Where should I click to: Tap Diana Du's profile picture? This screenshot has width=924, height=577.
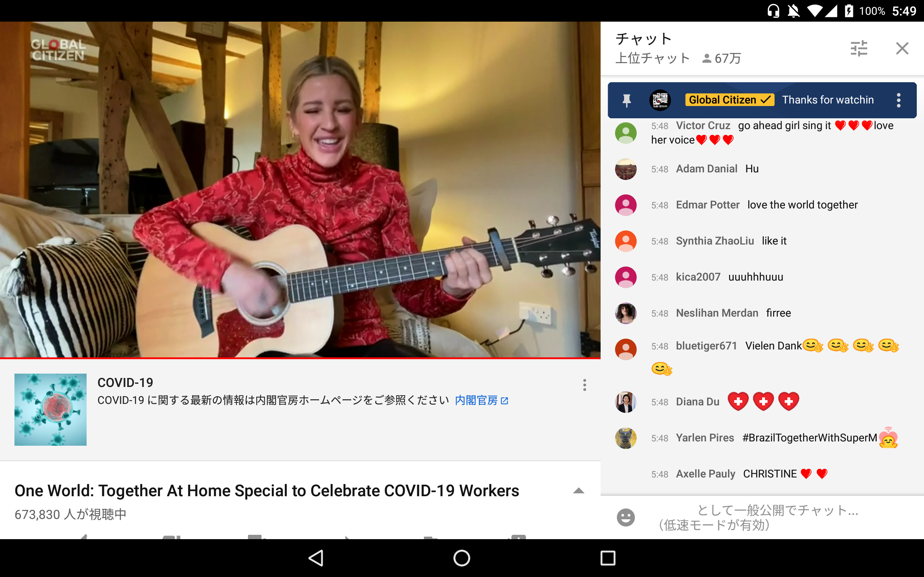coord(626,402)
